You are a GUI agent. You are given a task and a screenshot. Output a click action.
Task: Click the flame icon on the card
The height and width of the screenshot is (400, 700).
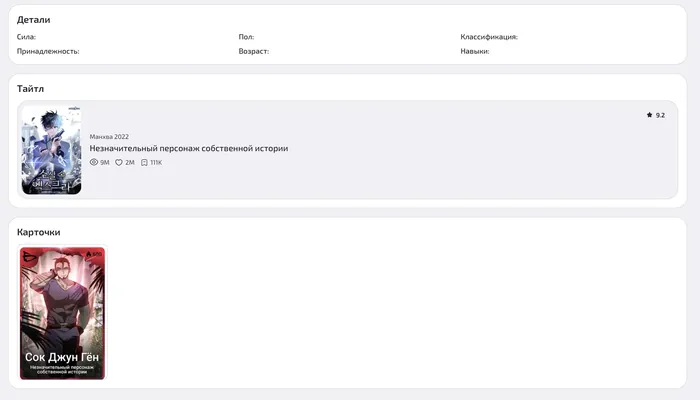click(88, 254)
